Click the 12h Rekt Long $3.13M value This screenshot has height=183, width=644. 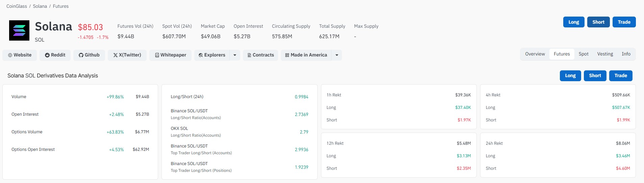pos(464,156)
